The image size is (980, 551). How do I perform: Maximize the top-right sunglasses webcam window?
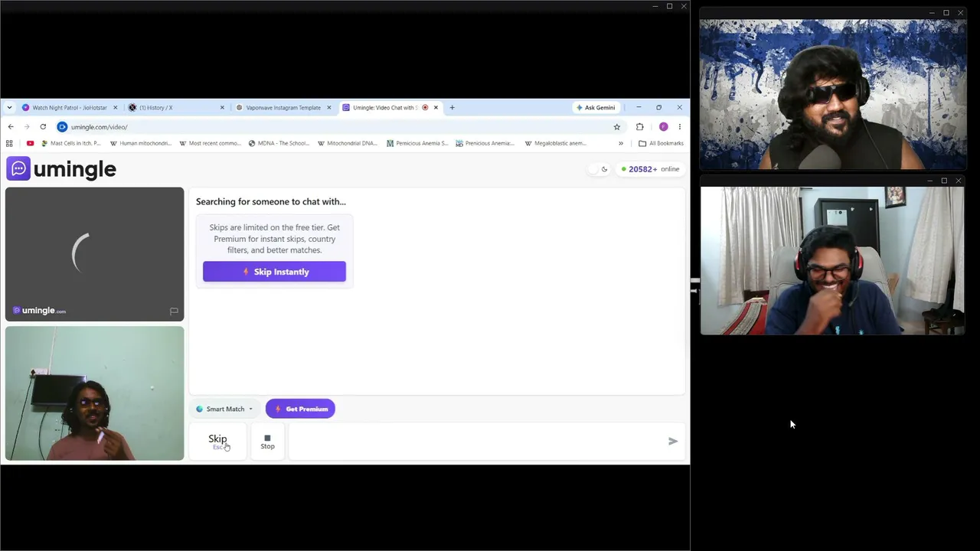click(946, 13)
